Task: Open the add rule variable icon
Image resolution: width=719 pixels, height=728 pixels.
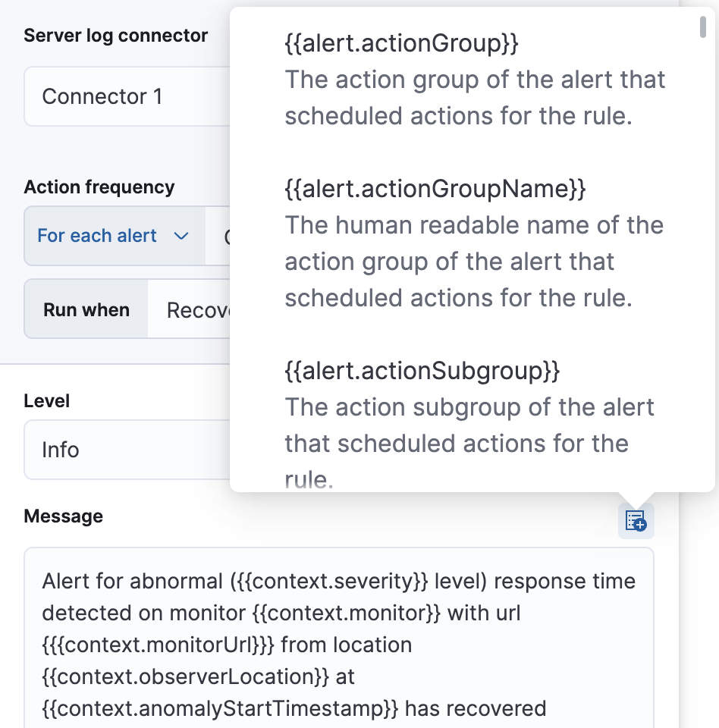Action: [636, 520]
